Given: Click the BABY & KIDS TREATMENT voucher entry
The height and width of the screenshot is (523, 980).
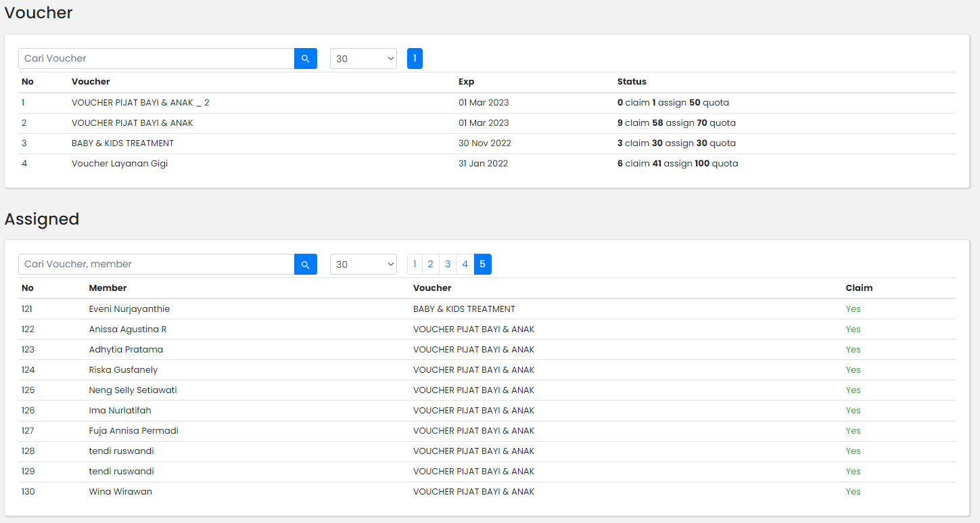Looking at the screenshot, I should click(x=122, y=143).
